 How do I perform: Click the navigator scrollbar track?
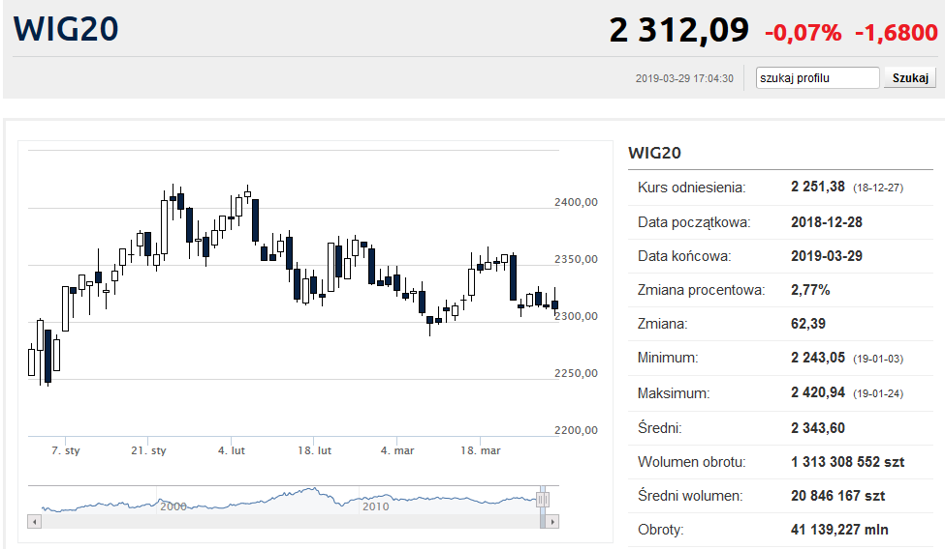click(290, 521)
